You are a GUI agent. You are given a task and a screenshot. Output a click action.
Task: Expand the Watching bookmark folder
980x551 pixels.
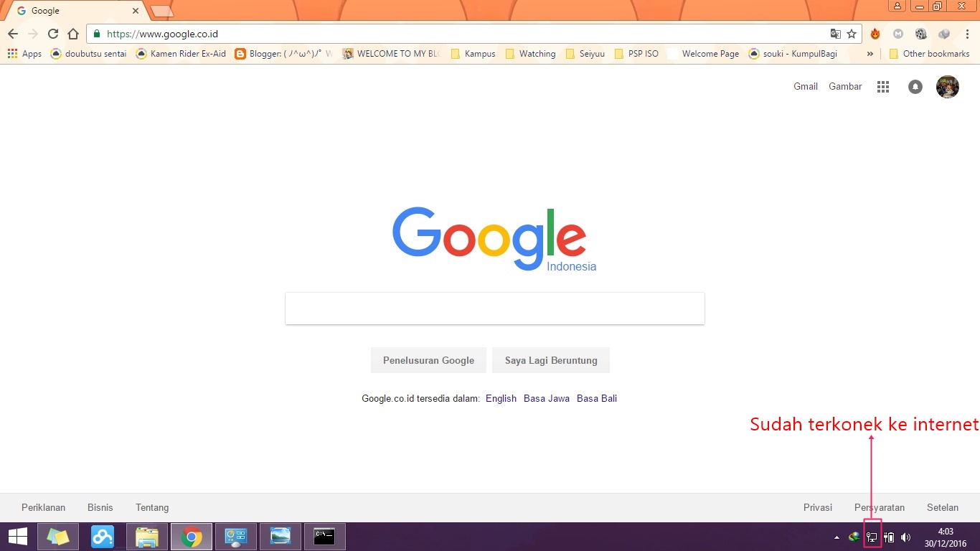pos(530,54)
